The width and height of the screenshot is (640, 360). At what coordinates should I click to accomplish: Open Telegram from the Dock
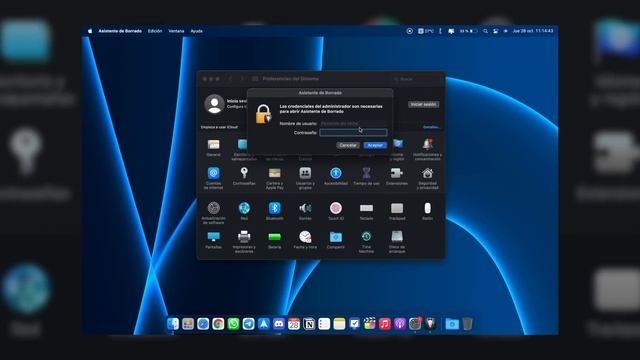tap(248, 324)
